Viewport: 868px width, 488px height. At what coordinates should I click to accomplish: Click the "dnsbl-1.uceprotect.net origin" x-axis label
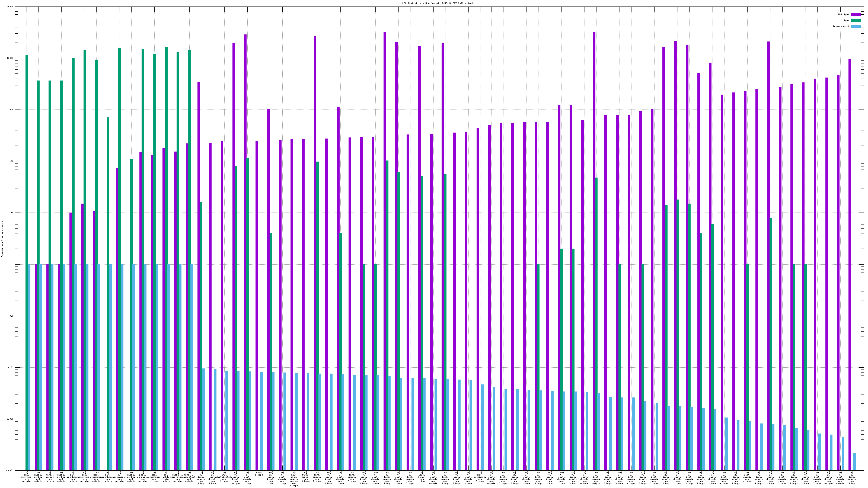[x=178, y=477]
